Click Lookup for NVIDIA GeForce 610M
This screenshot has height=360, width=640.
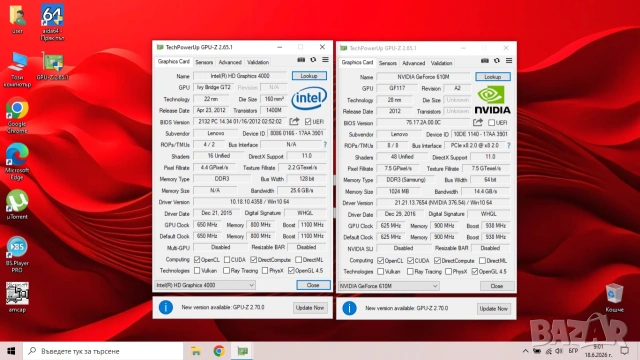point(493,77)
